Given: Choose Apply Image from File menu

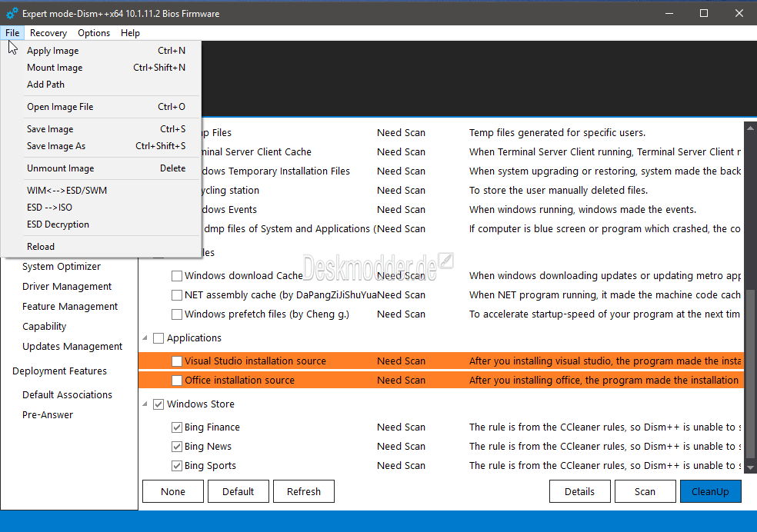Looking at the screenshot, I should coord(102,51).
